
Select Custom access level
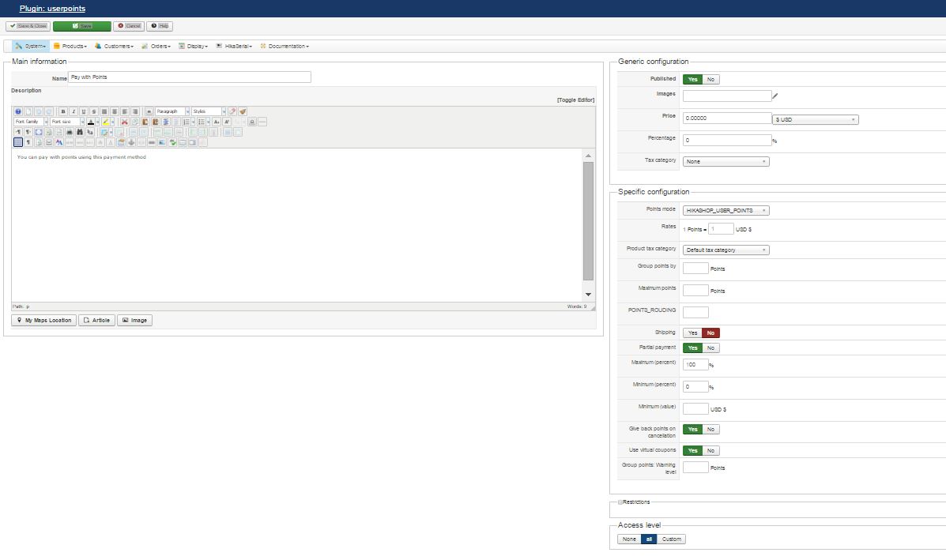672,539
